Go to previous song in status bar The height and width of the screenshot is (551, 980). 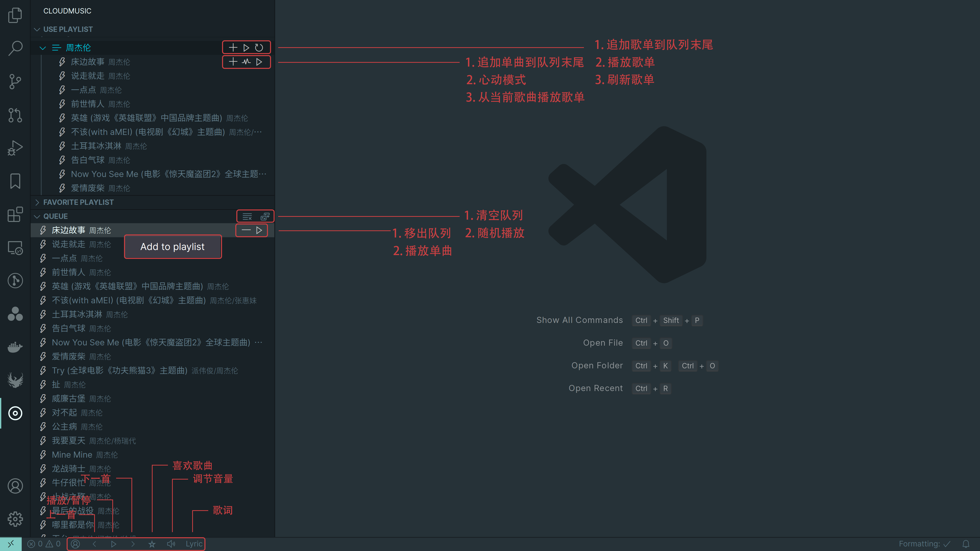click(x=94, y=544)
